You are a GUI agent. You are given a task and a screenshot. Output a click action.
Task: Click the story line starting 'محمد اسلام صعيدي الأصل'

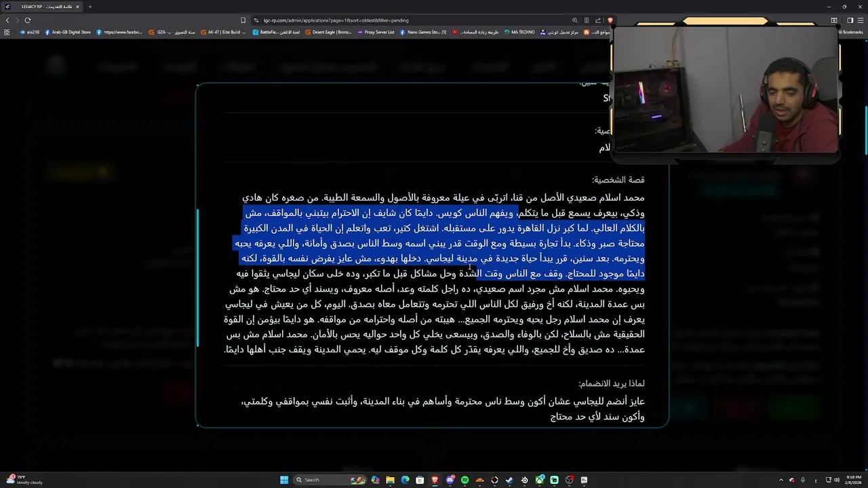[443, 198]
